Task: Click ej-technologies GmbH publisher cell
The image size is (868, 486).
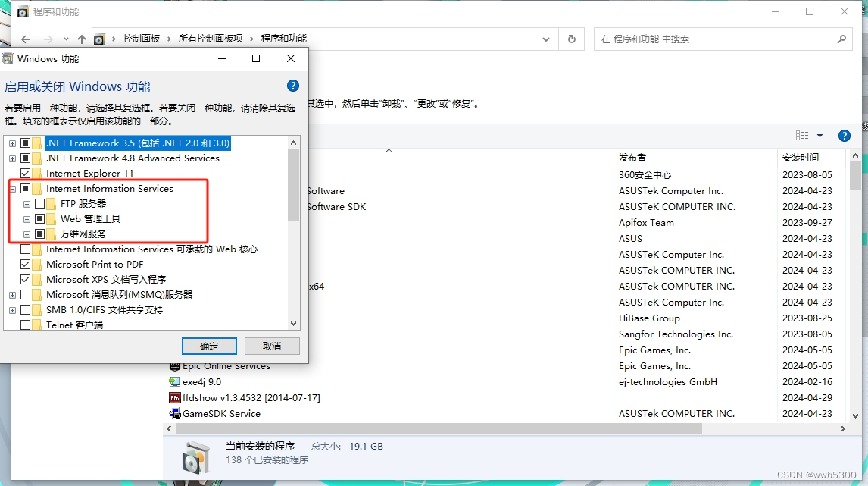Action: coord(667,382)
